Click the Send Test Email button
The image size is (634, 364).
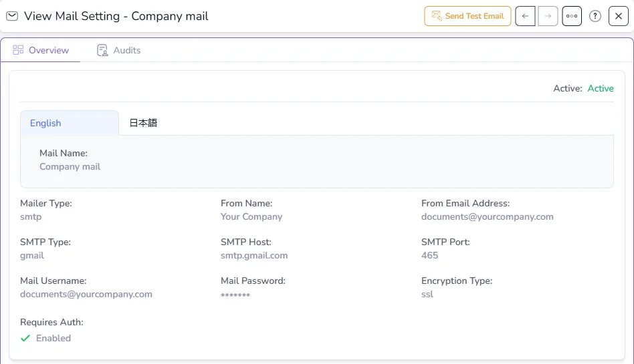pyautogui.click(x=467, y=16)
